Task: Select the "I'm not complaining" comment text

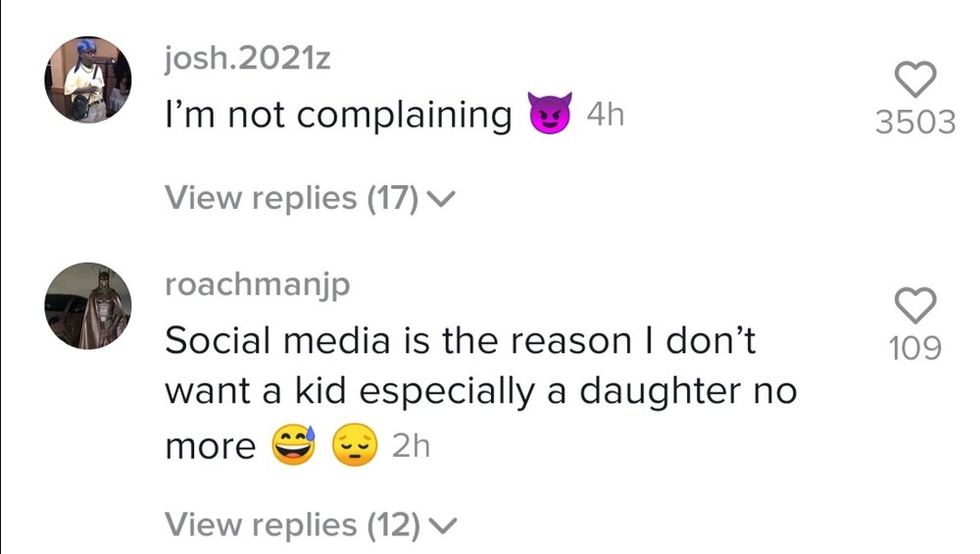Action: (x=338, y=116)
